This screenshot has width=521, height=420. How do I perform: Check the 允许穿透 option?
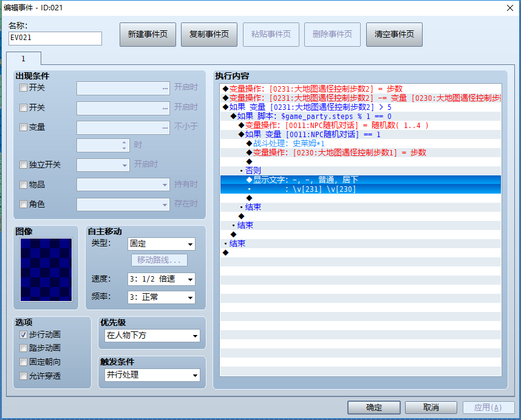(x=23, y=376)
